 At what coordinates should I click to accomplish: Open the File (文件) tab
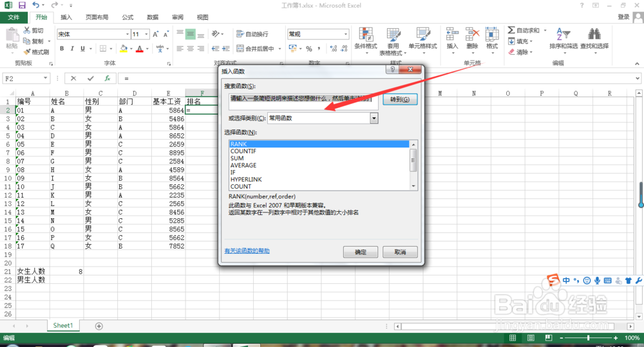click(x=14, y=17)
